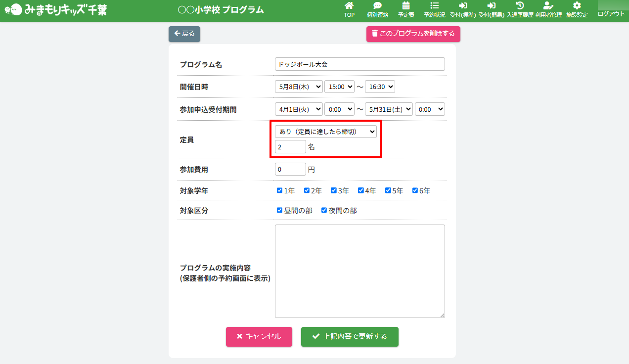Open 予定表 calendar icon

pos(406,6)
